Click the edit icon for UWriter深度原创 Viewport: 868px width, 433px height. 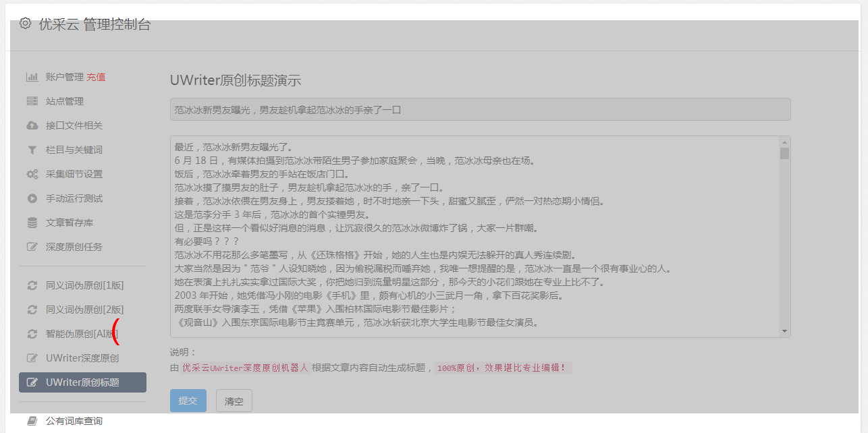click(x=32, y=358)
